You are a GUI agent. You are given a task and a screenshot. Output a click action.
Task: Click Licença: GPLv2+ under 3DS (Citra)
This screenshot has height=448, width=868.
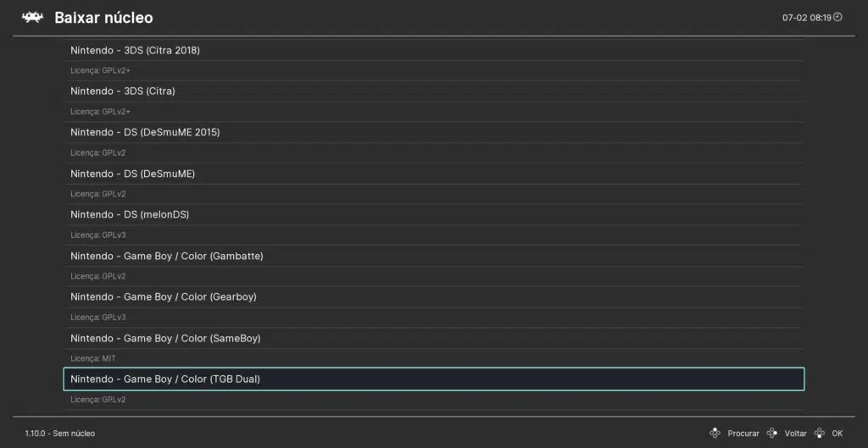click(x=101, y=112)
